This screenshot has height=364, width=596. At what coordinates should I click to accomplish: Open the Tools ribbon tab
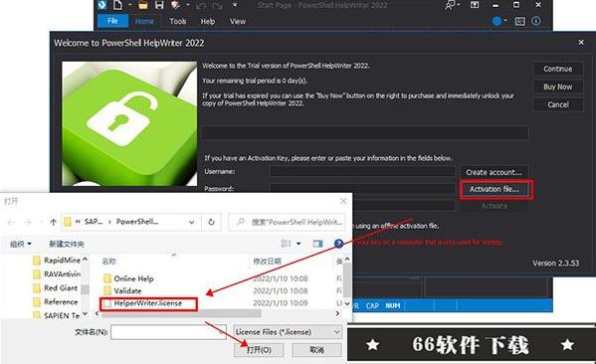click(177, 21)
